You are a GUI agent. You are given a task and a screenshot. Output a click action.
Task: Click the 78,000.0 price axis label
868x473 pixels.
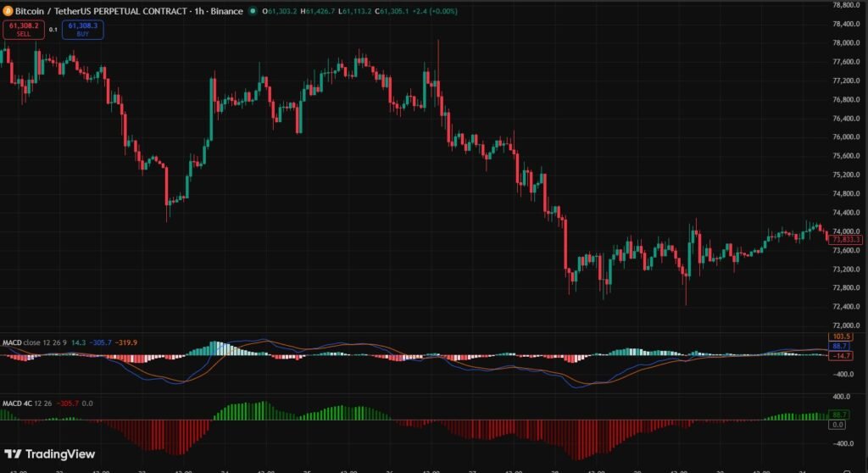point(846,42)
